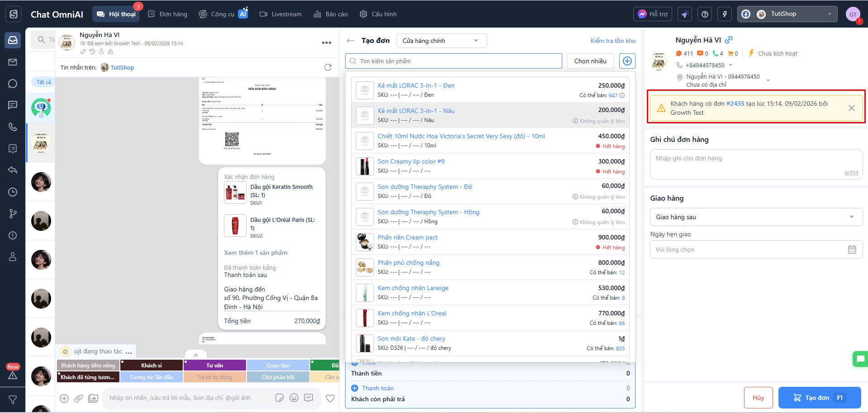Click the Tìm kiếm sản phẩm search field
Screen dimensions: 868x413
[454, 61]
